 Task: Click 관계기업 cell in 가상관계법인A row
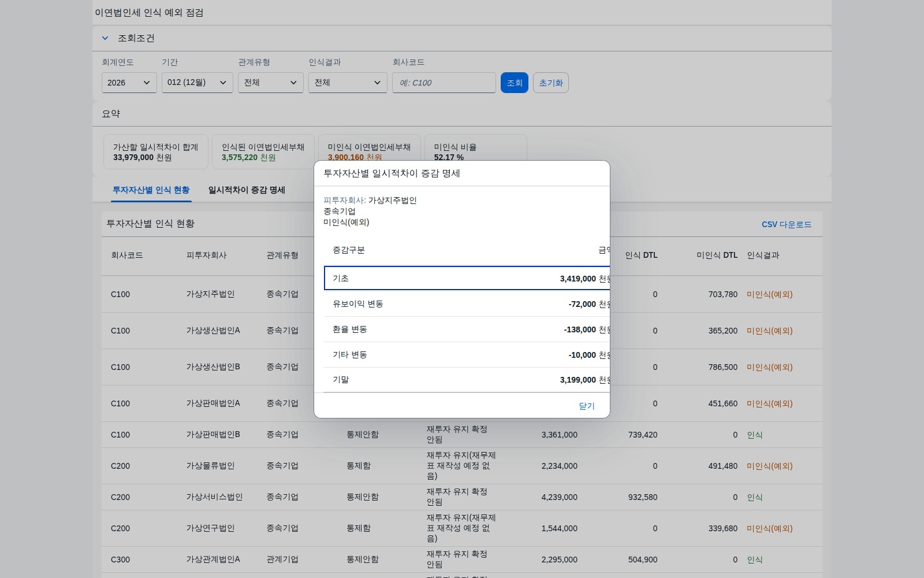pyautogui.click(x=282, y=560)
